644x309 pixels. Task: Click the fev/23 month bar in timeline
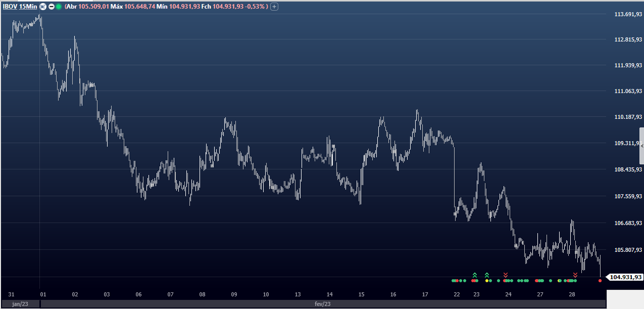pyautogui.click(x=322, y=304)
